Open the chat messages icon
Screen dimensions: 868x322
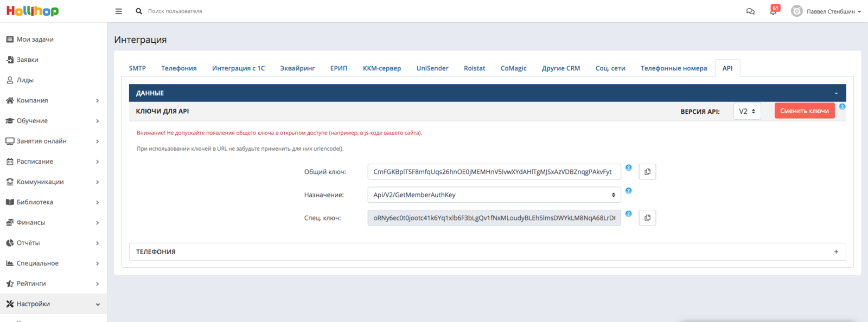tap(750, 11)
